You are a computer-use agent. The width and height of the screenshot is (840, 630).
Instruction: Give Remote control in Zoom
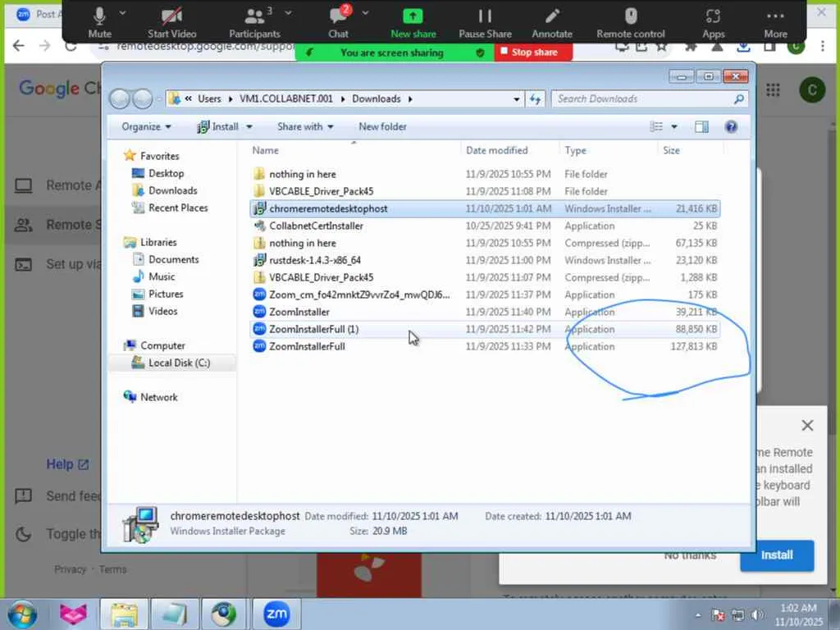pyautogui.click(x=631, y=23)
